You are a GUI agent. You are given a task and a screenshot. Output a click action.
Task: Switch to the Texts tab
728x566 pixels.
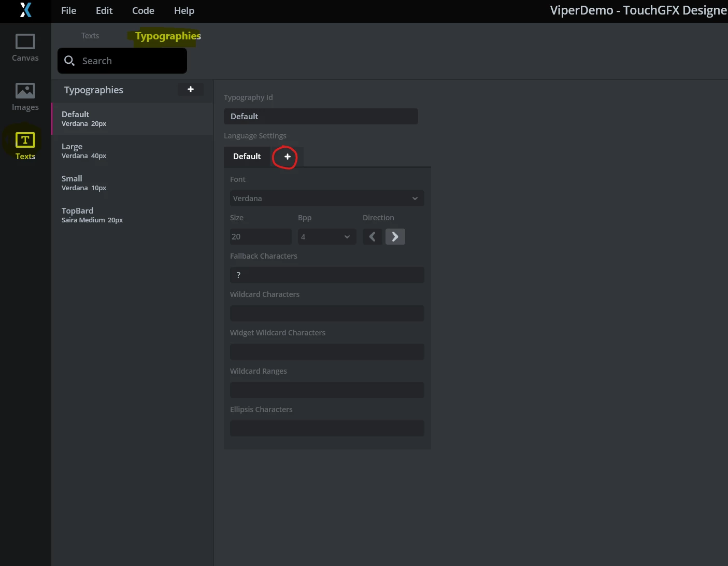tap(90, 36)
